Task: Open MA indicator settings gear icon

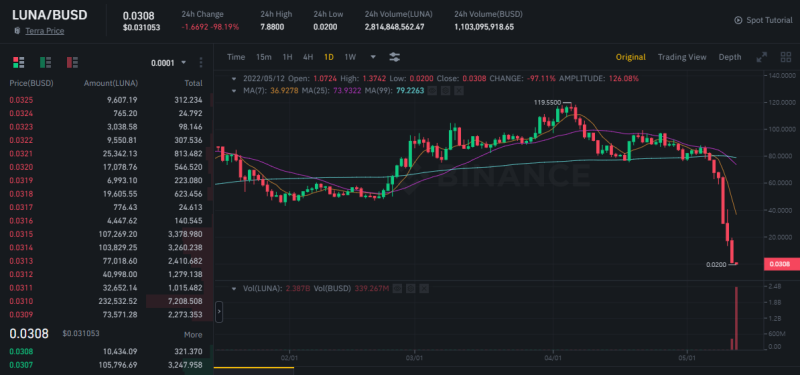Action: [445, 91]
